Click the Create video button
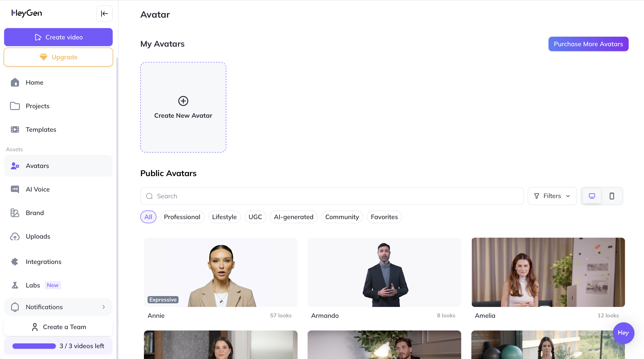Viewport: 644px width, 359px height. coord(58,37)
